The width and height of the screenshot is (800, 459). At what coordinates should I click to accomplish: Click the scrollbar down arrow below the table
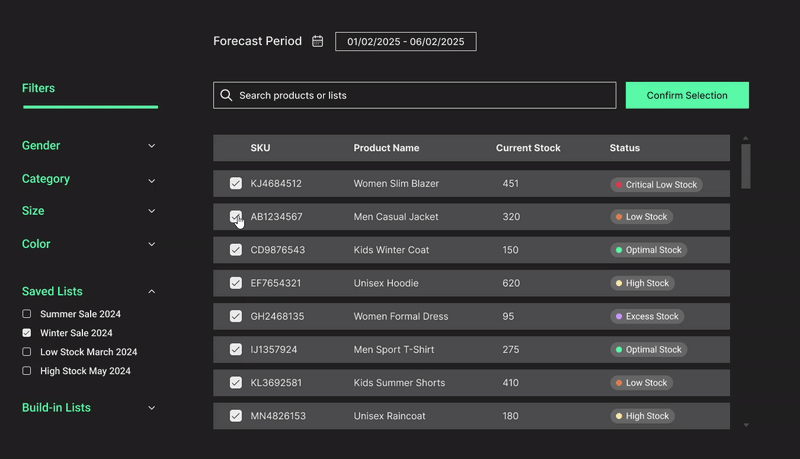click(746, 425)
